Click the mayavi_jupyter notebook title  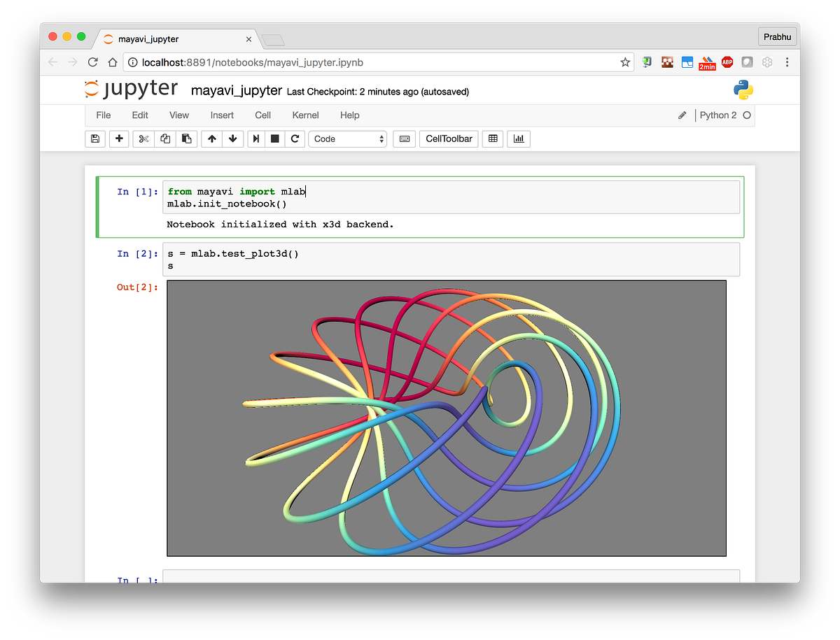click(x=234, y=90)
